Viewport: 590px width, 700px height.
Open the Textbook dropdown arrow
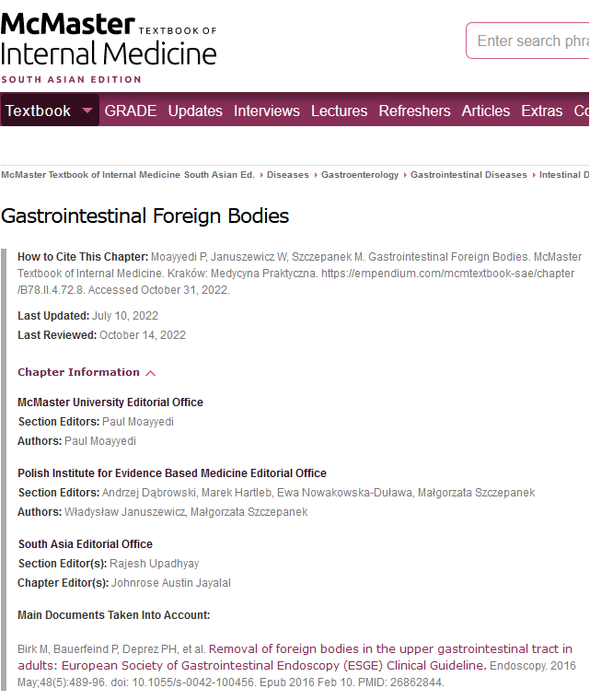point(87,111)
